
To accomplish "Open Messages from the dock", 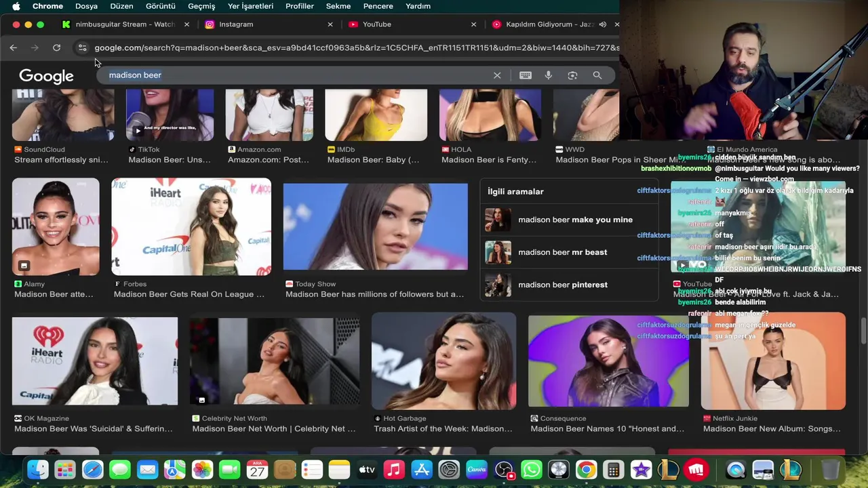I will point(120,470).
